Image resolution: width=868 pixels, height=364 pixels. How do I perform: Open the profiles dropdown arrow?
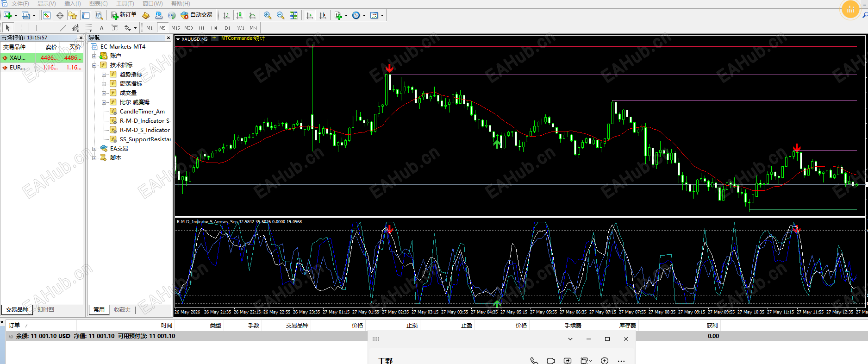34,15
